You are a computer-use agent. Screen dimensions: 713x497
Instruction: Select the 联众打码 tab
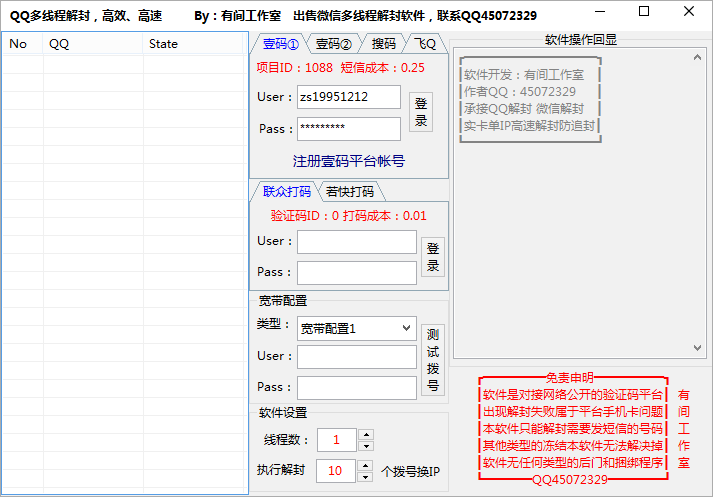click(286, 192)
